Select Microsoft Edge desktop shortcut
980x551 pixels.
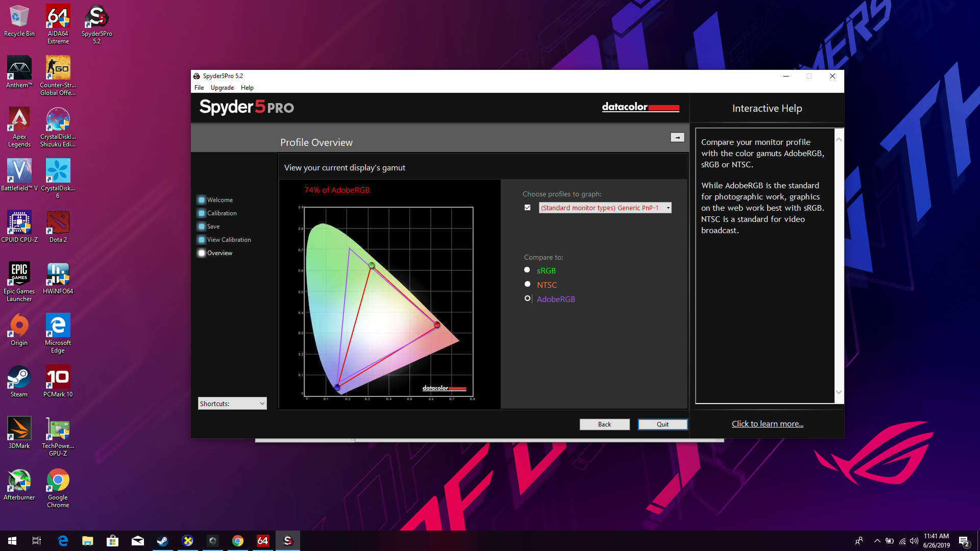[x=58, y=333]
